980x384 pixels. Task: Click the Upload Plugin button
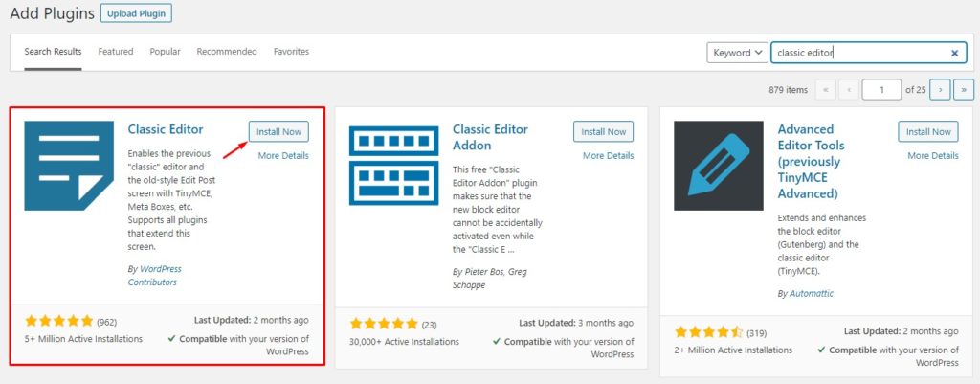(x=136, y=13)
